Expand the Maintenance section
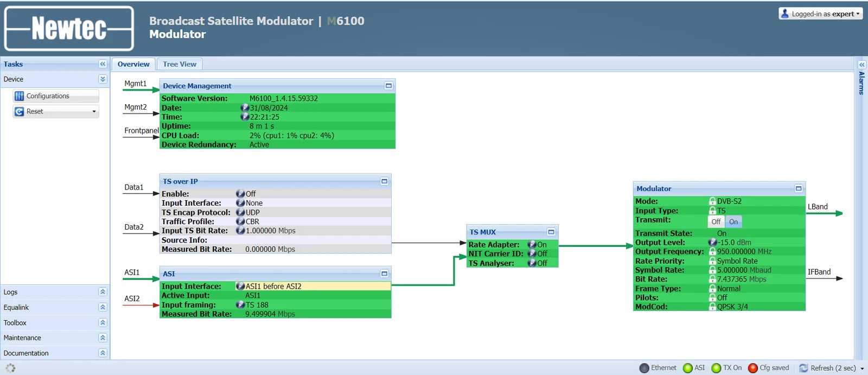Image resolution: width=868 pixels, height=375 pixels. point(103,338)
